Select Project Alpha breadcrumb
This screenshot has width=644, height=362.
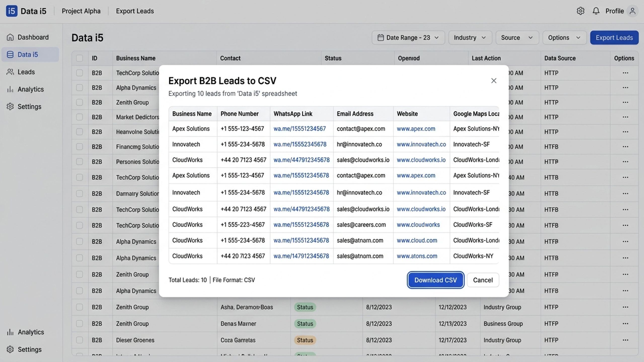(x=81, y=11)
